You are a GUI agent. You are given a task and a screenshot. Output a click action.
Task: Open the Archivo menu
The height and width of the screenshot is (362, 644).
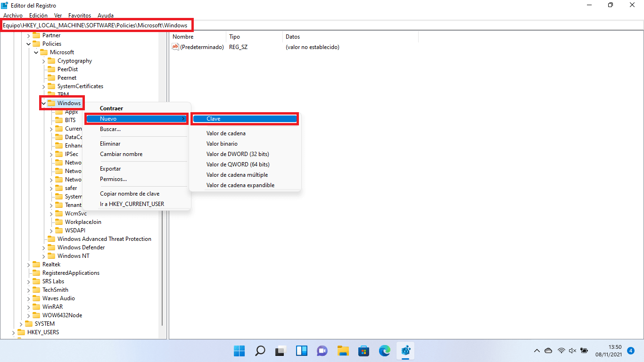point(13,16)
